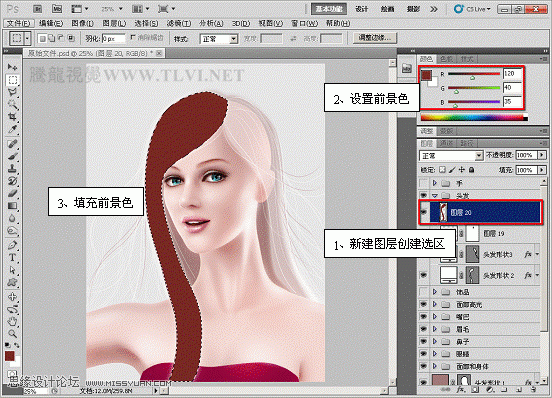Click the 调整边缘 refine edge button

(375, 38)
